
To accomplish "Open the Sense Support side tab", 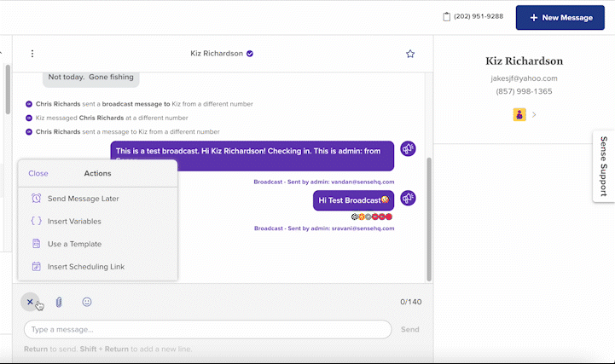I will tap(604, 166).
